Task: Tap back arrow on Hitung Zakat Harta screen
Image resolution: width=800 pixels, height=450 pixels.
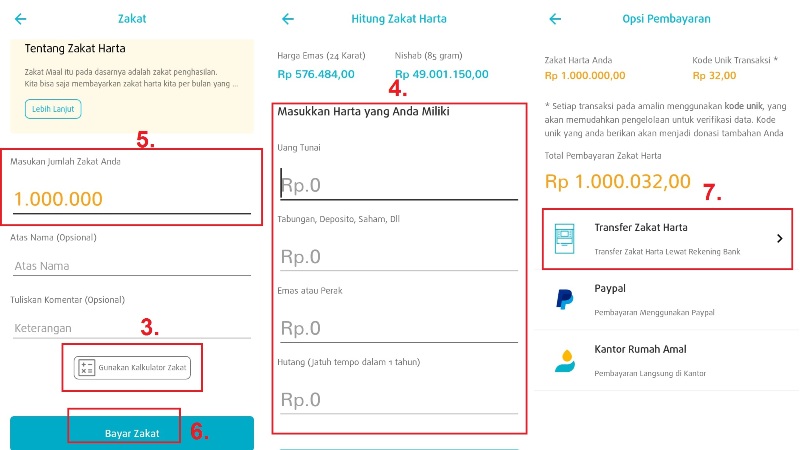Action: (x=288, y=19)
